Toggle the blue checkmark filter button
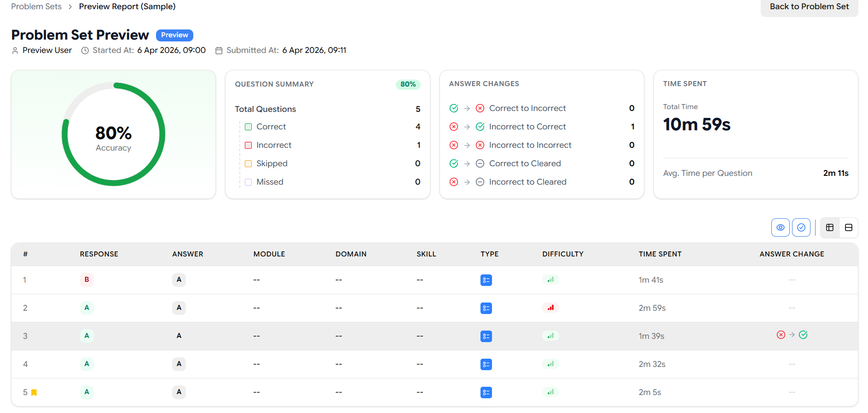The image size is (868, 413). 801,227
